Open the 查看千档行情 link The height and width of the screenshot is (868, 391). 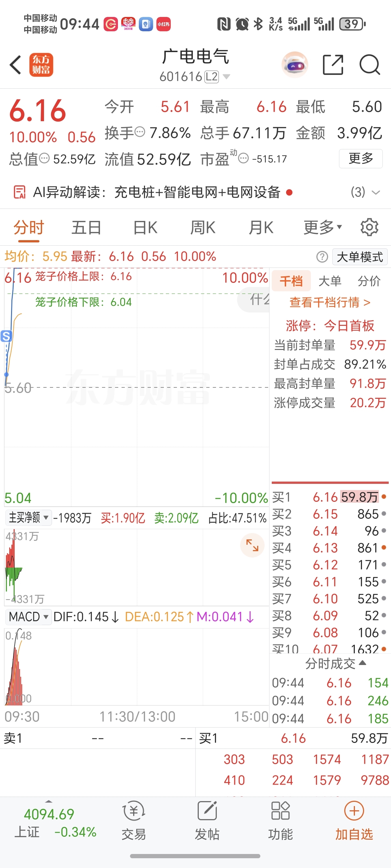[x=330, y=302]
